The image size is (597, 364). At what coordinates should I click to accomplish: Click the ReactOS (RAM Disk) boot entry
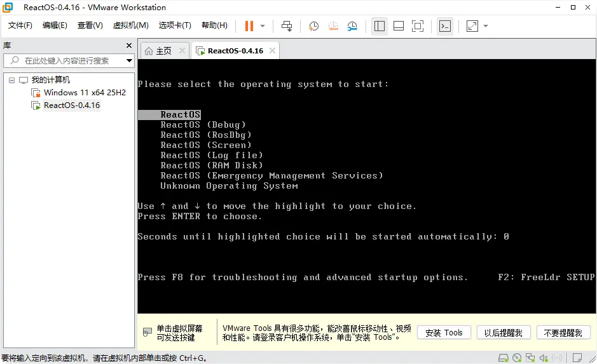[212, 165]
